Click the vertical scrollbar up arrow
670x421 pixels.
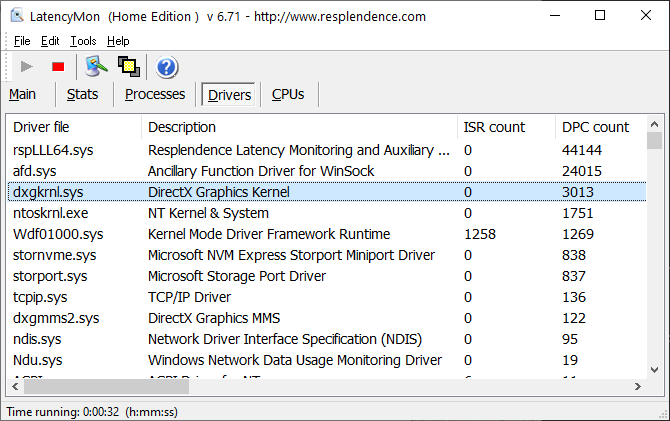pos(654,124)
